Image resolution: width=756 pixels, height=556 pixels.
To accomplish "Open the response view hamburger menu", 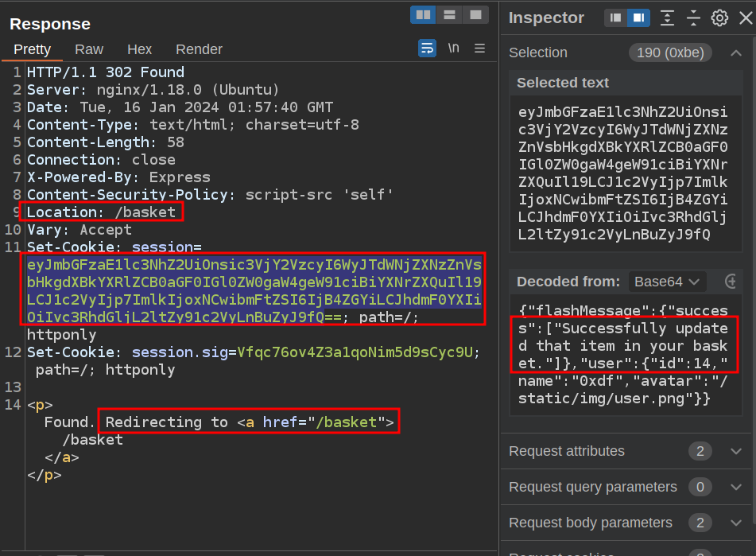I will click(479, 49).
